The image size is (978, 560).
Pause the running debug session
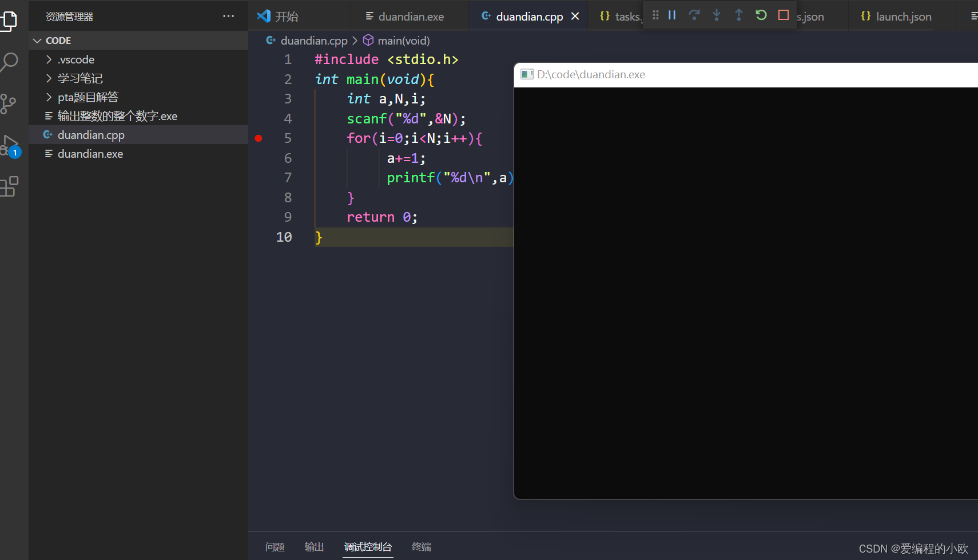click(x=673, y=15)
